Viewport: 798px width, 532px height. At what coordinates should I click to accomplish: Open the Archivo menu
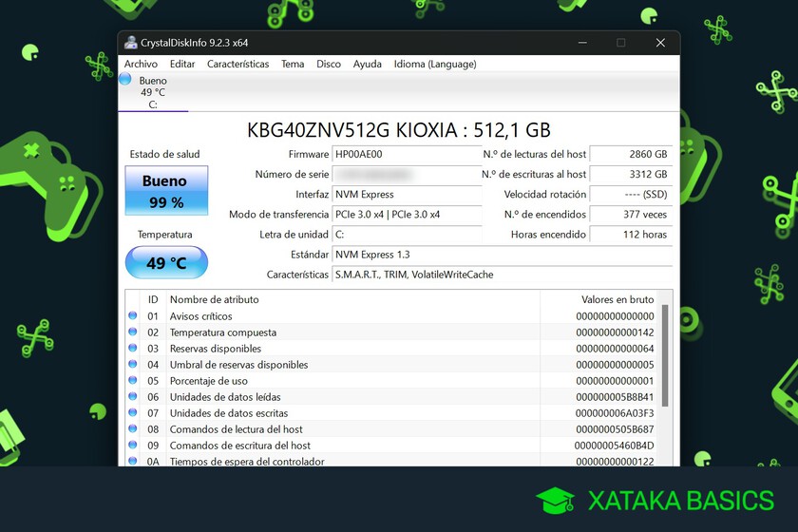tap(141, 65)
